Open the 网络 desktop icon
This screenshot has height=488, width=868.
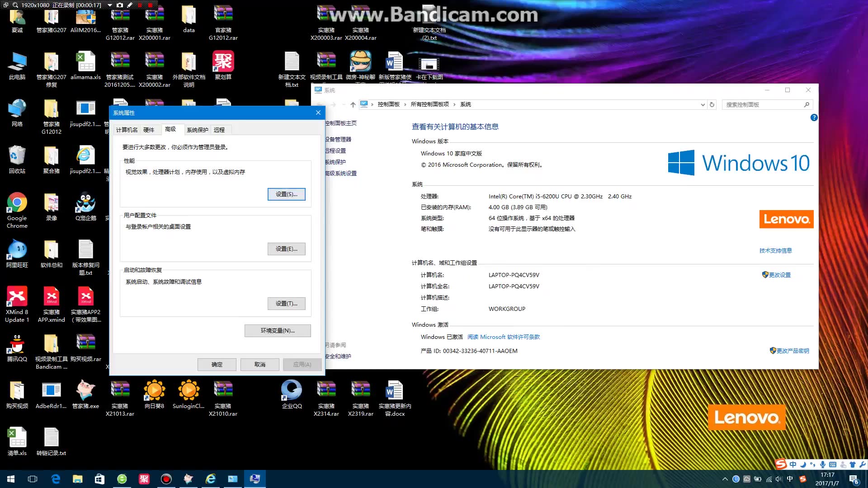[x=17, y=113]
